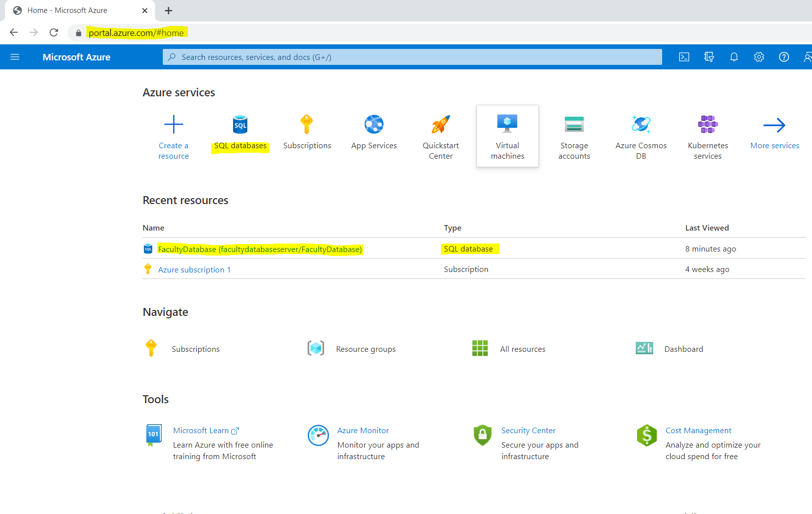
Task: Open the Azure portal hamburger menu
Action: (15, 57)
